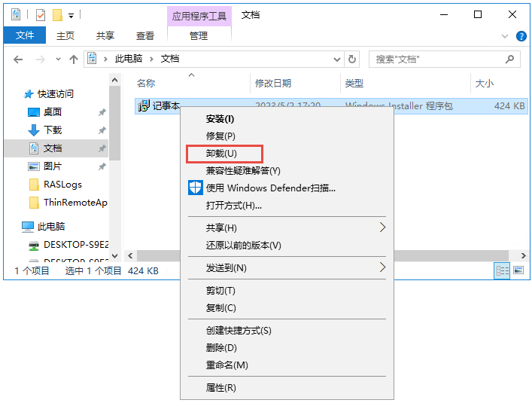Choose 复制(C) from the context menu
The height and width of the screenshot is (403, 532).
(287, 308)
